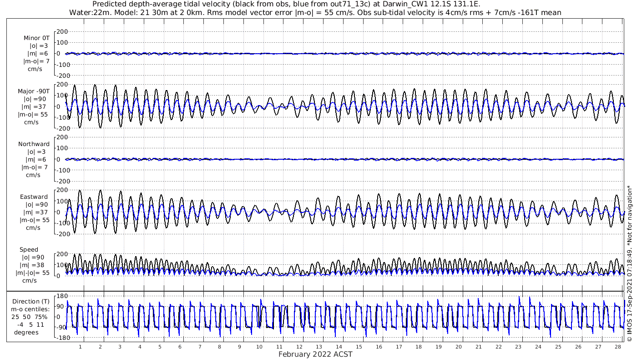This screenshot has width=637, height=364.
Task: Click the 'Speed' panel label
Action: (x=29, y=249)
